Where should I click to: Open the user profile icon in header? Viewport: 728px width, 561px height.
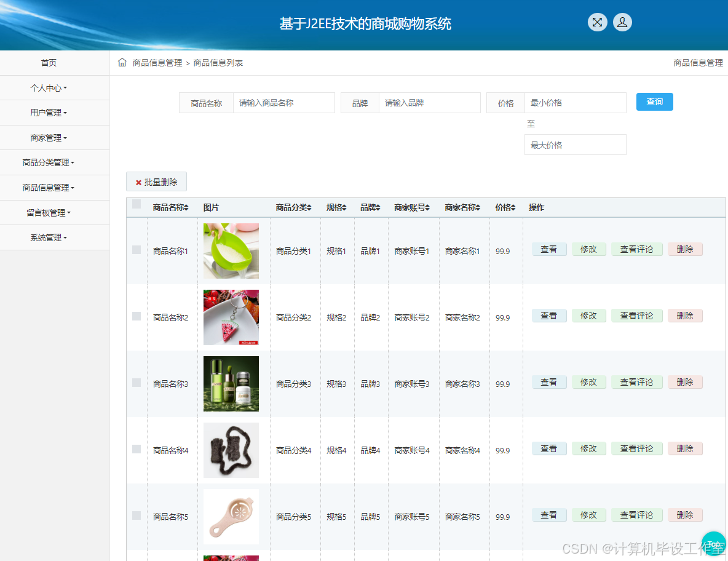[622, 22]
